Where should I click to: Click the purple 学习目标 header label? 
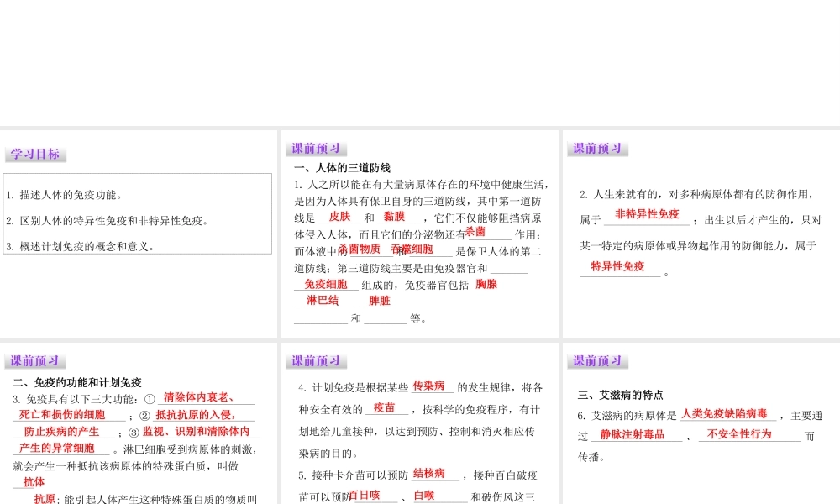click(x=35, y=155)
